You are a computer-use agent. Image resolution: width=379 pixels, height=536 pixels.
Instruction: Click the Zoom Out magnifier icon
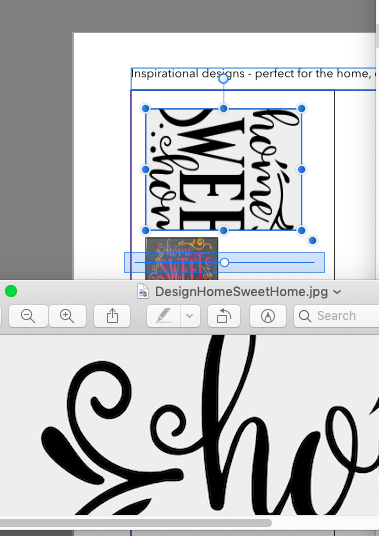28,316
